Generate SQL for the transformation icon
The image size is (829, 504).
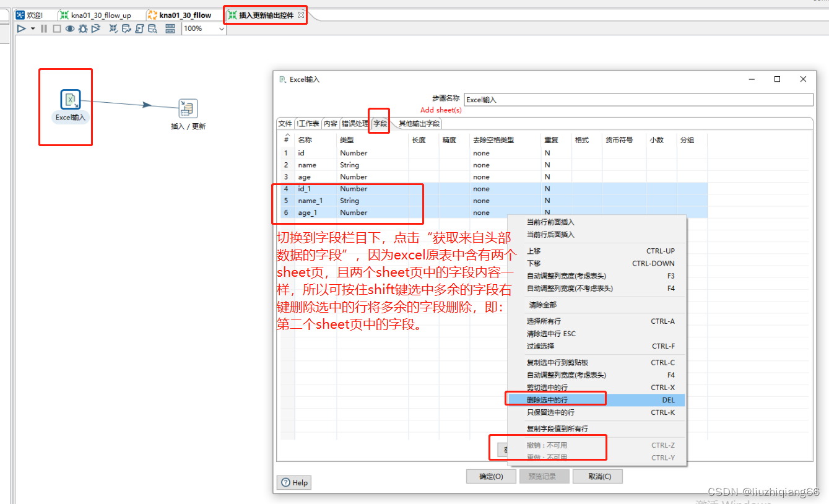pos(139,28)
